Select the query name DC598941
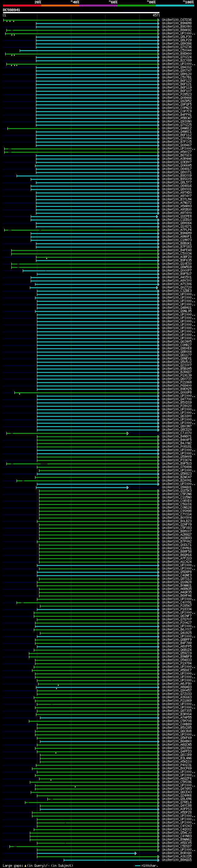Screen dimensions: 197x868 click(x=11, y=10)
